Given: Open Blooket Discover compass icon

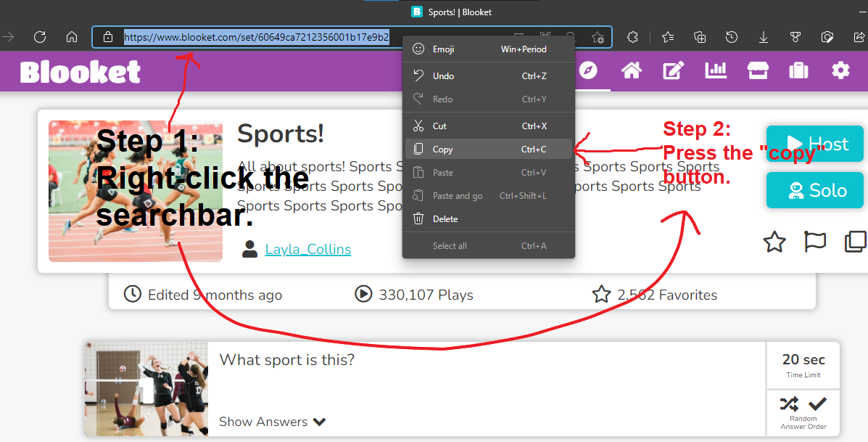Looking at the screenshot, I should (588, 70).
